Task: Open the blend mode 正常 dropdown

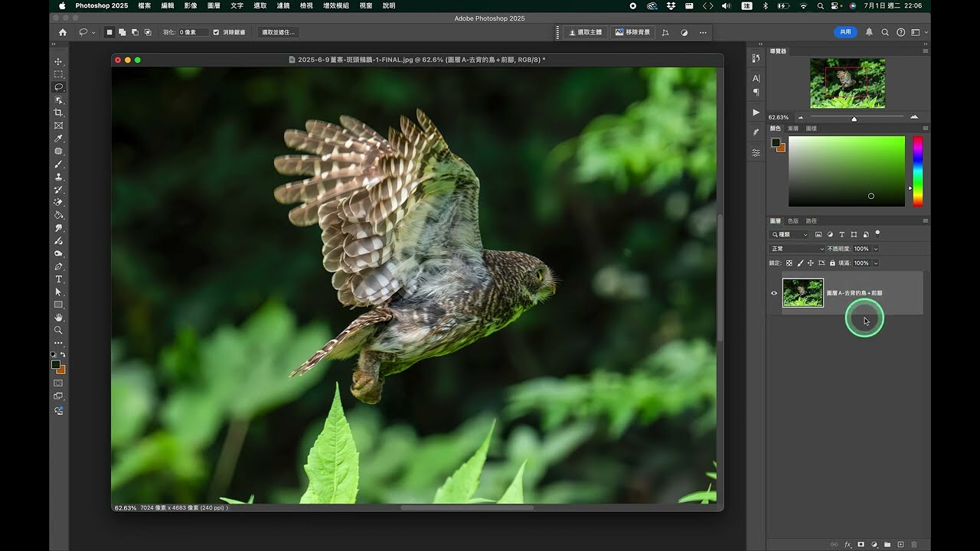Action: click(797, 249)
